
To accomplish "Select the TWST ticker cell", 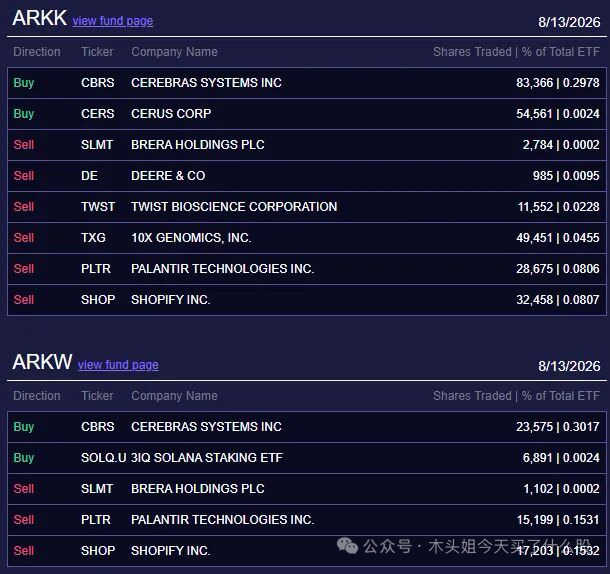I will click(x=98, y=207).
